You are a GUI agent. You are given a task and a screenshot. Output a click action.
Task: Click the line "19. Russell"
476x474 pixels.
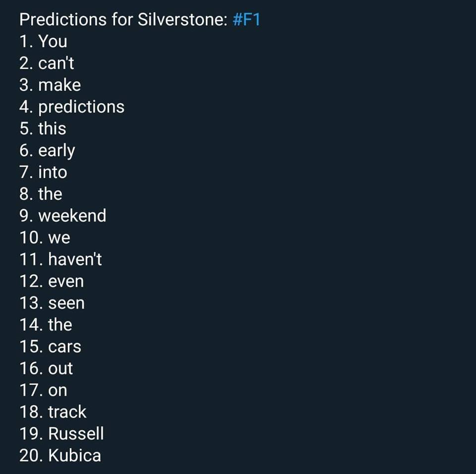tap(61, 434)
